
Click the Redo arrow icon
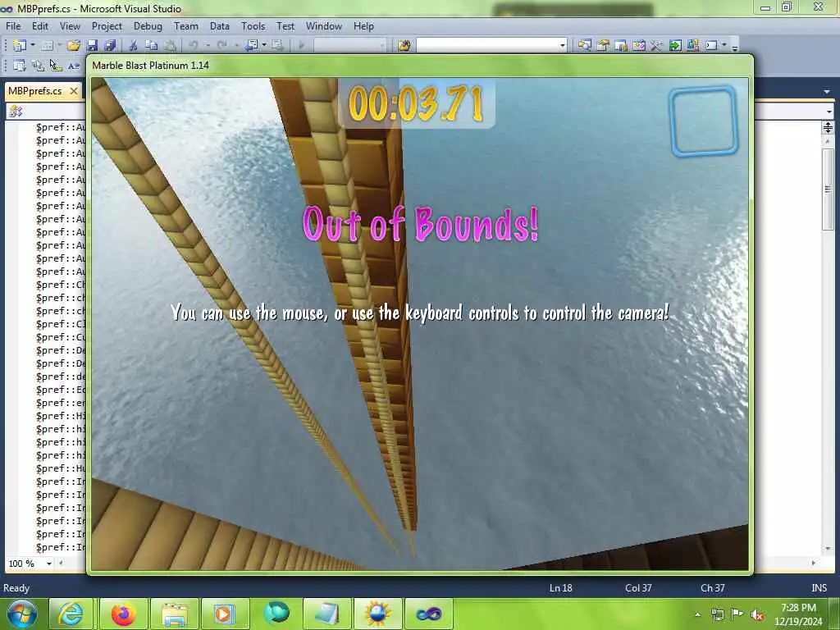tap(221, 46)
